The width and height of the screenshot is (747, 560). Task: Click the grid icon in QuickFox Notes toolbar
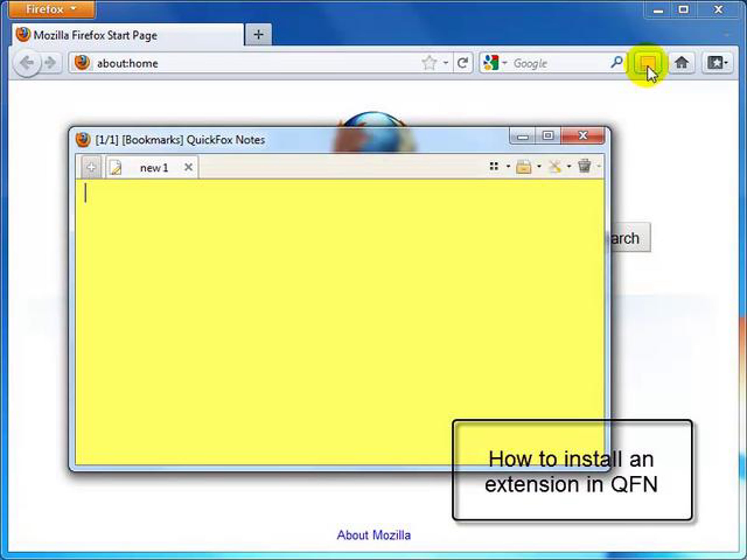coord(494,166)
